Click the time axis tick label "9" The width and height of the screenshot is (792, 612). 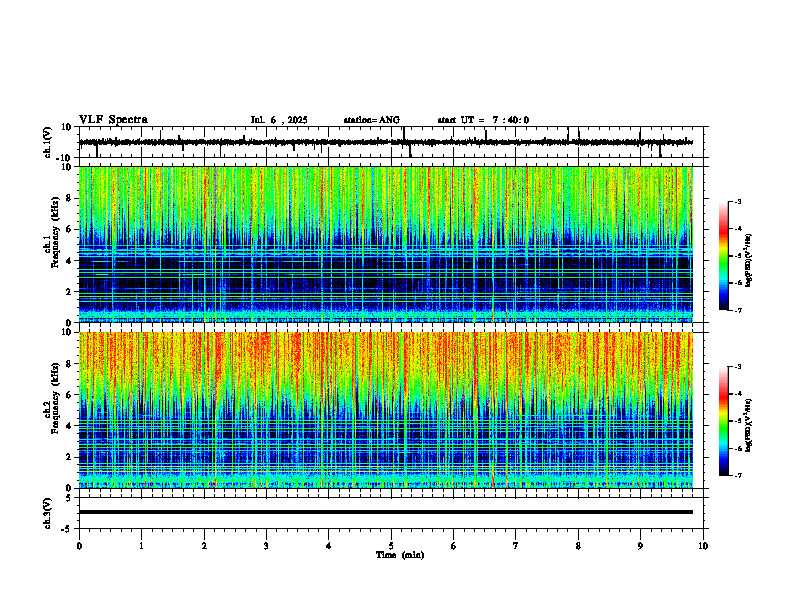(x=640, y=546)
